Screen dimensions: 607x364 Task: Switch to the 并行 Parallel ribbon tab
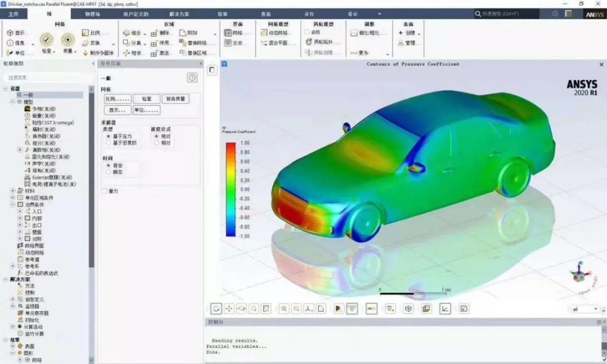pyautogui.click(x=309, y=14)
